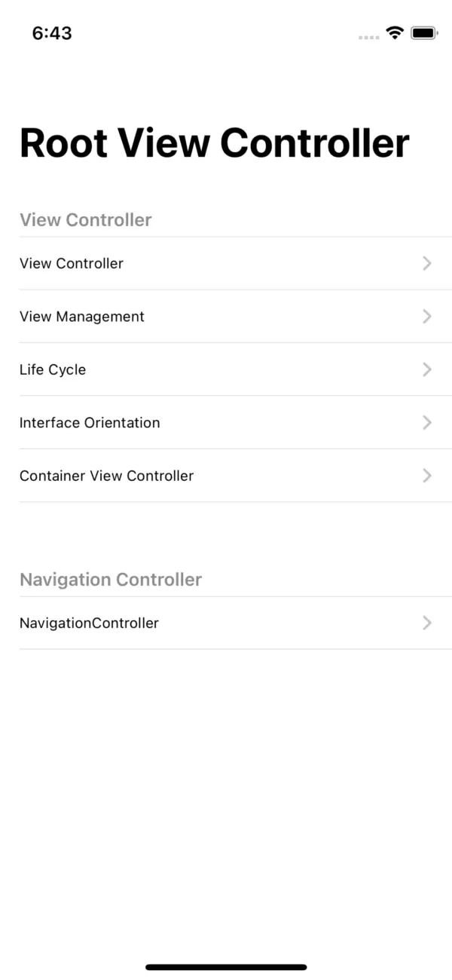The width and height of the screenshot is (452, 980).
Task: Tap the cellular signal dots icon
Action: [369, 36]
